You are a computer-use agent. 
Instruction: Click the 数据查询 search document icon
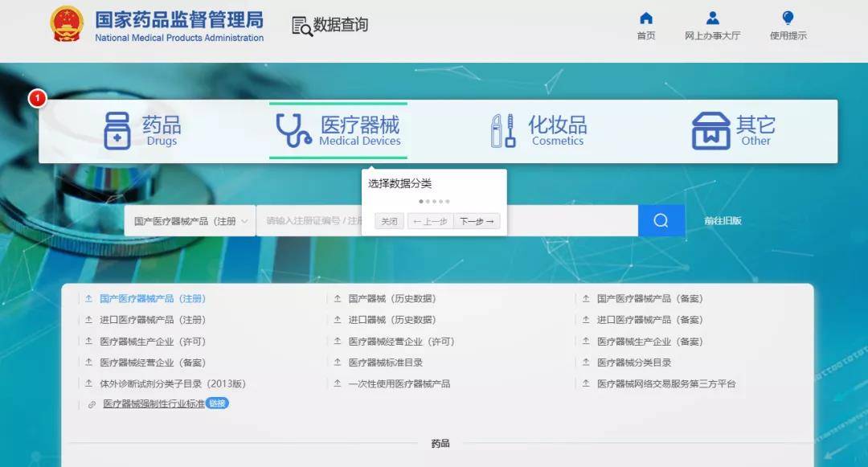pos(301,26)
